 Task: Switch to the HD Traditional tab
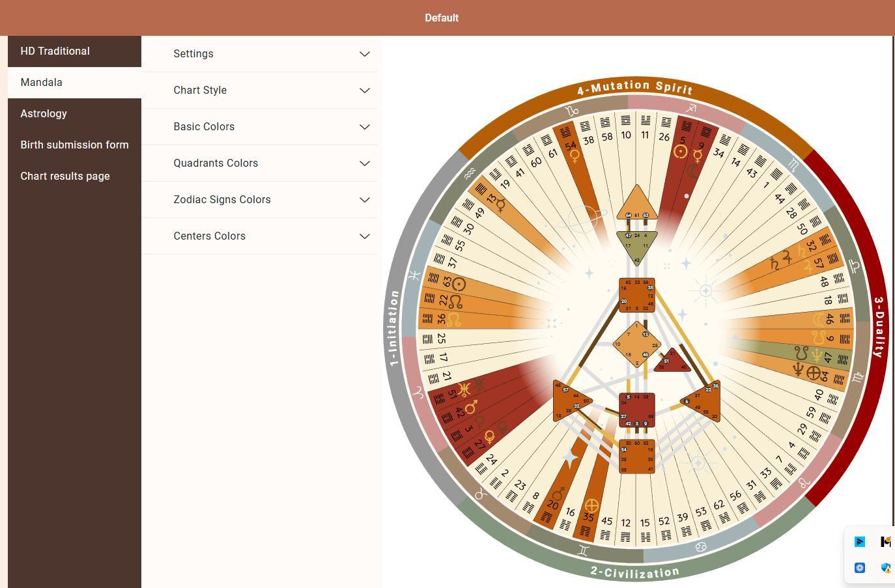coord(55,51)
